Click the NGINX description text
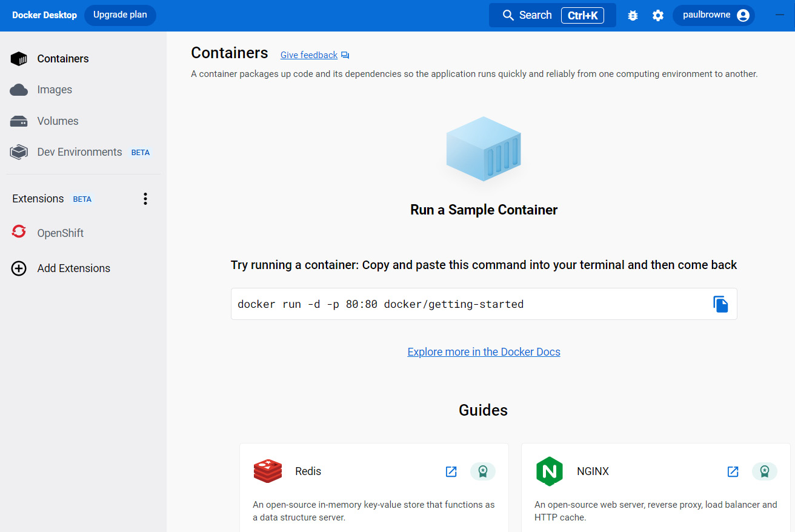 click(x=656, y=511)
